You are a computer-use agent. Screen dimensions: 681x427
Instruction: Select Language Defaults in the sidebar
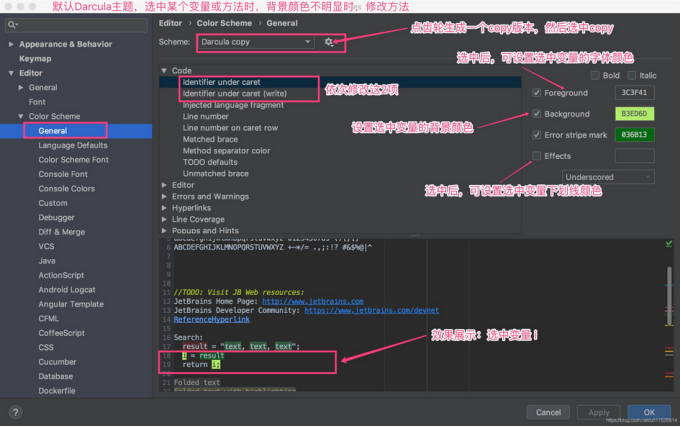pyautogui.click(x=73, y=146)
